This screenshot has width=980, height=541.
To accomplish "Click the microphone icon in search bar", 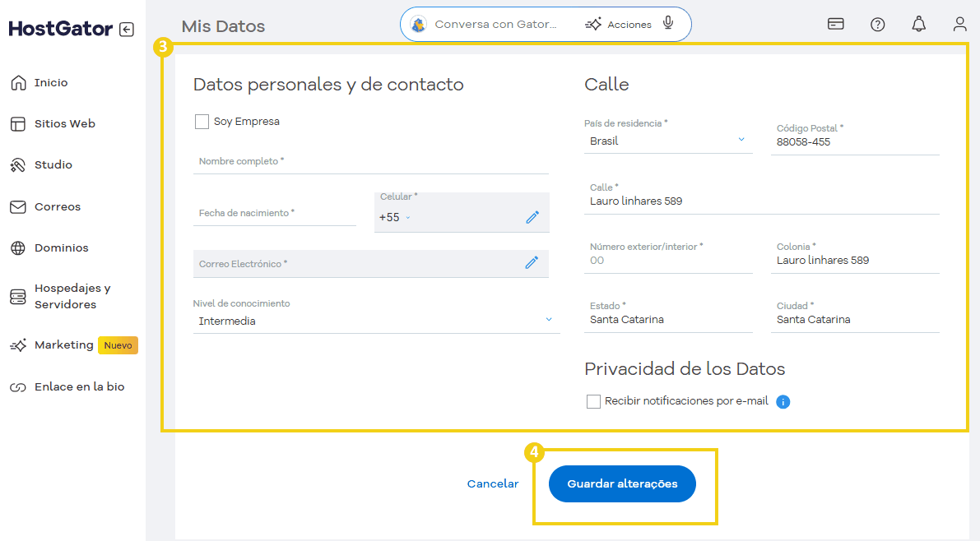I will pos(668,24).
